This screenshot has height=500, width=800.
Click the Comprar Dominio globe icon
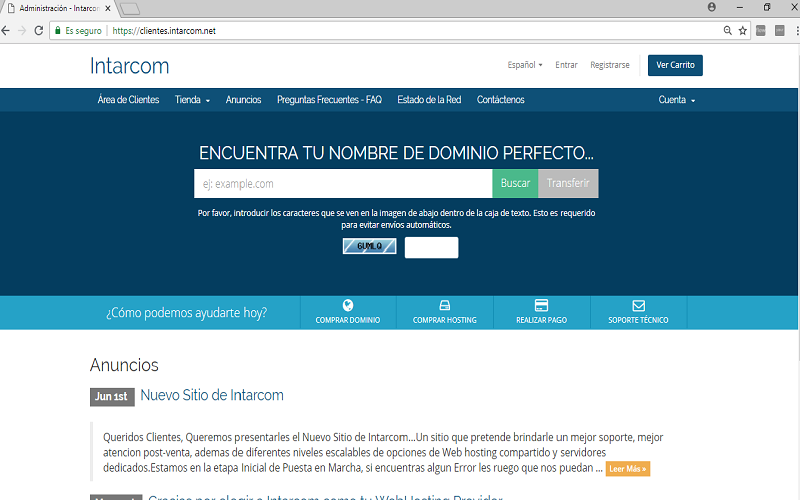coord(348,305)
